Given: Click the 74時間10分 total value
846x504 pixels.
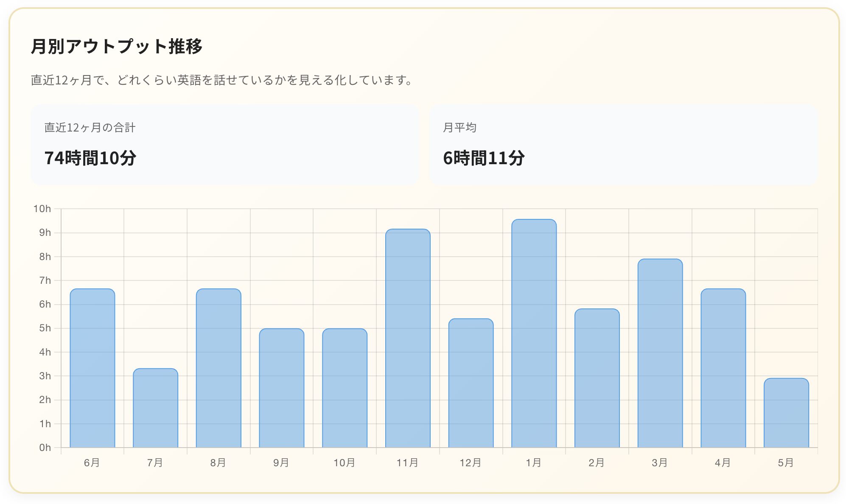Looking at the screenshot, I should (x=90, y=158).
